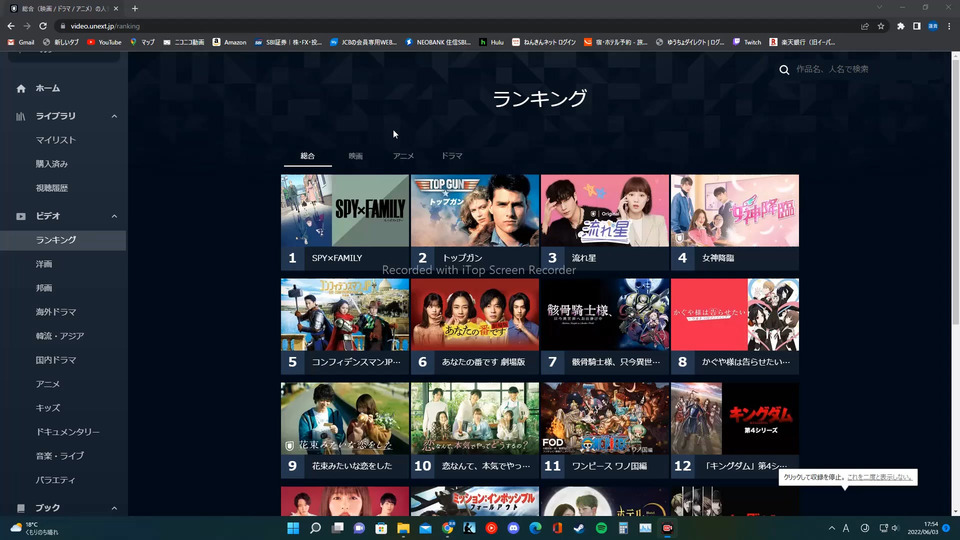Open 購入済み in the sidebar
960x540 pixels.
(51, 164)
